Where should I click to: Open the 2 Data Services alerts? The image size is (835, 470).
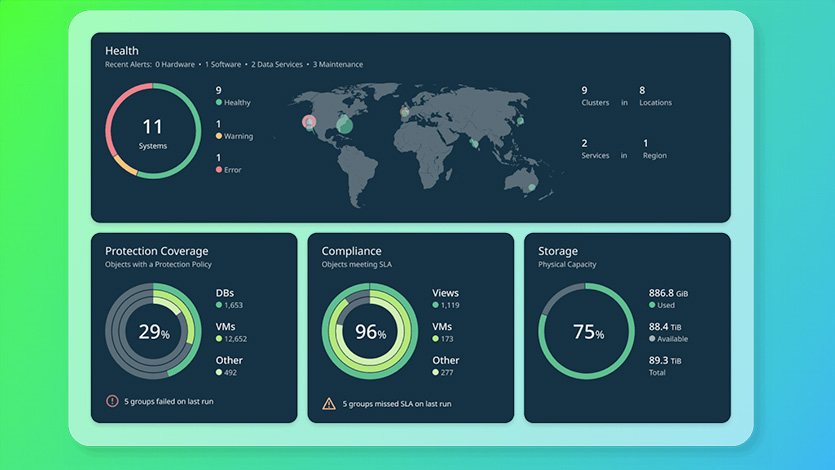(x=277, y=64)
